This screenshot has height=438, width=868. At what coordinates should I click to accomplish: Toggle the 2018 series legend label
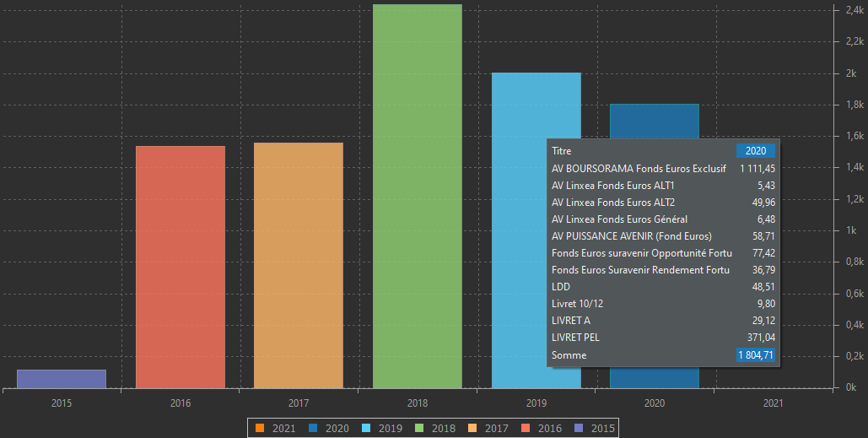[x=444, y=428]
